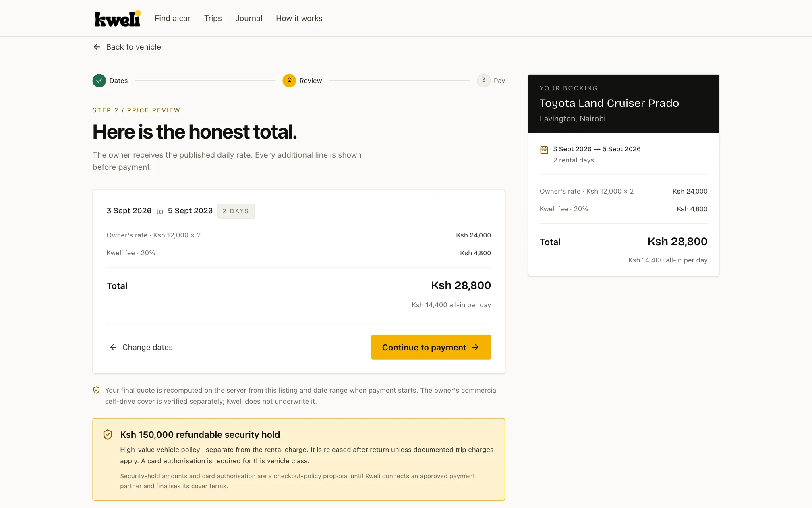Click the green checkmark Dates step icon
This screenshot has height=508, width=812.
pyautogui.click(x=99, y=81)
